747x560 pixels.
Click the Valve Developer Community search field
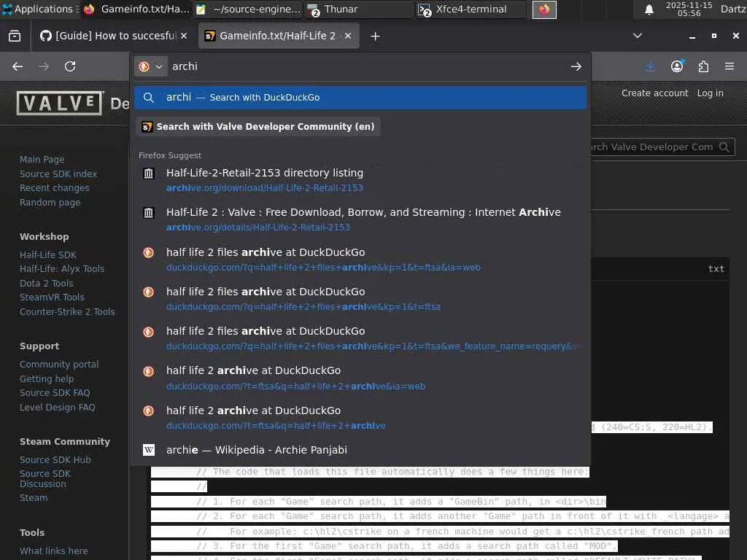coord(654,147)
